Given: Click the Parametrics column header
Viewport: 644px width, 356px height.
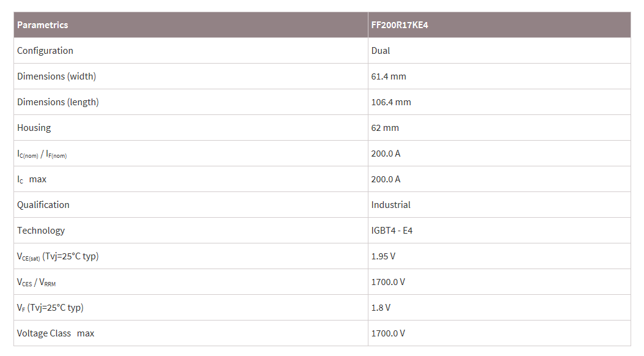Looking at the screenshot, I should click(43, 25).
